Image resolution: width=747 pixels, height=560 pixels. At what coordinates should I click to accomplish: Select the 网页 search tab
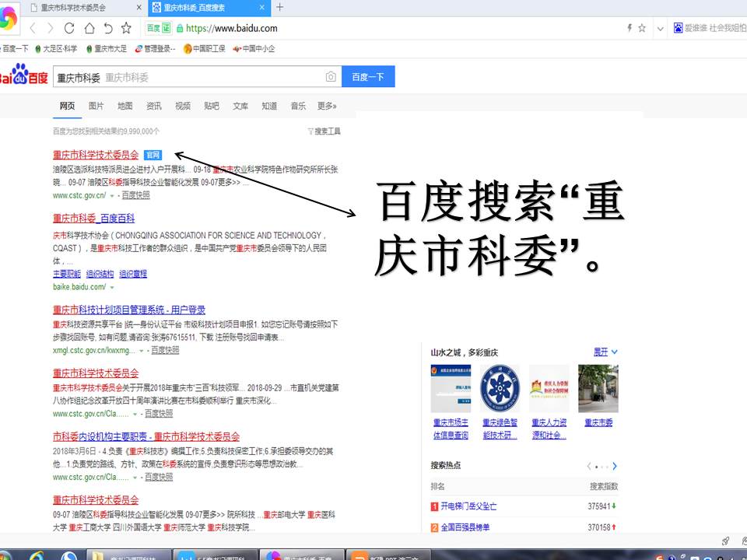[x=67, y=106]
